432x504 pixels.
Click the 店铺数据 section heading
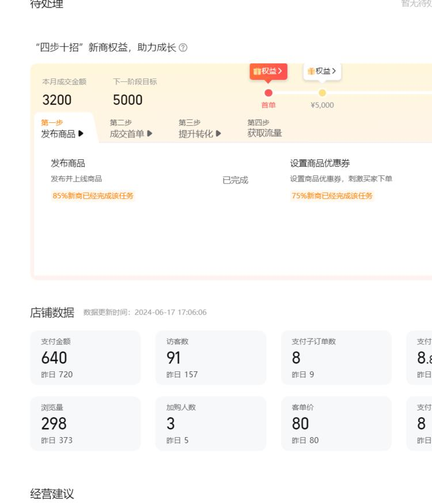click(52, 313)
